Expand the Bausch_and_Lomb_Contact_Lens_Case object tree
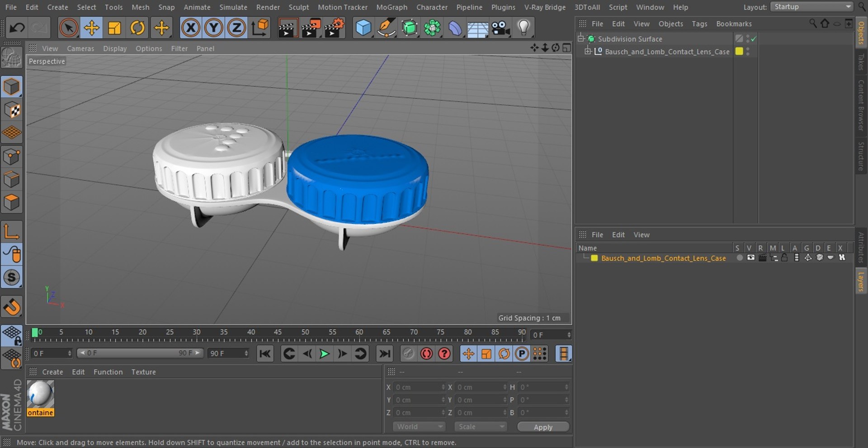The height and width of the screenshot is (448, 868). tap(588, 51)
